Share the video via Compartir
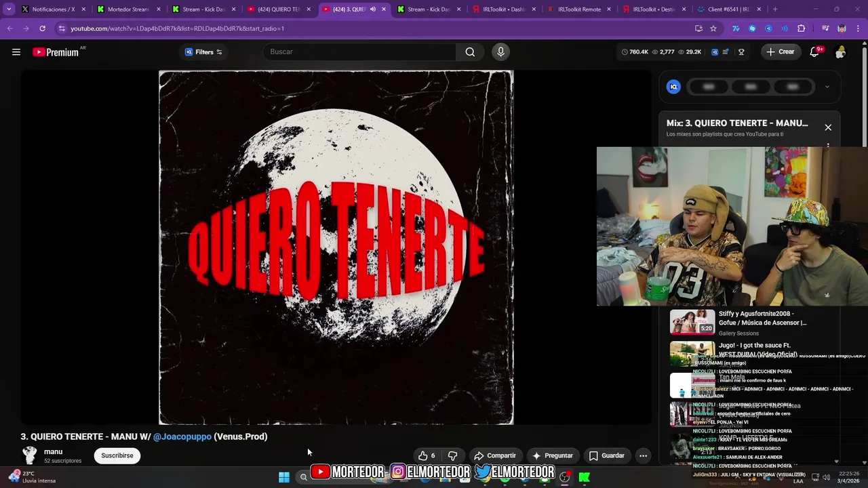The image size is (868, 488). click(x=495, y=455)
